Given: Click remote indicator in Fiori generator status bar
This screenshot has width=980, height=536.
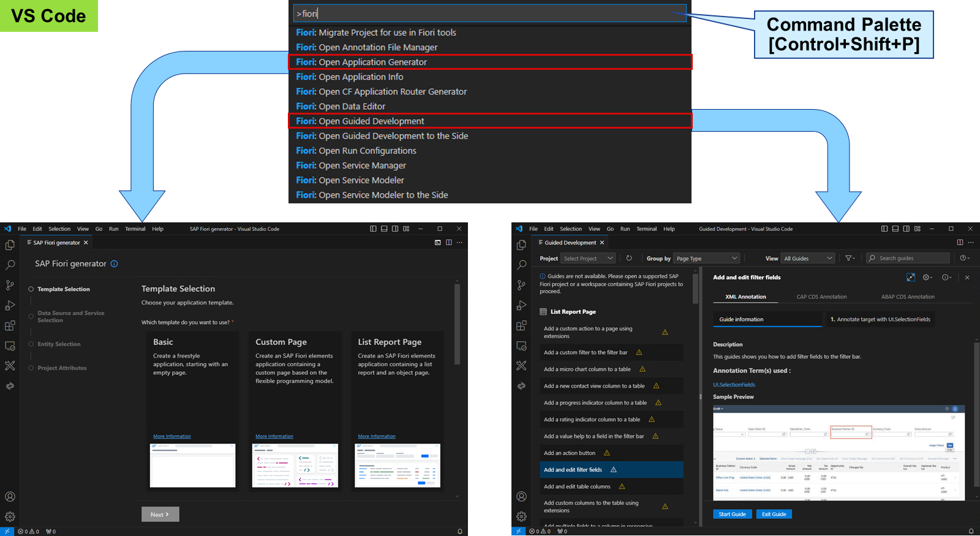Looking at the screenshot, I should tap(7, 531).
